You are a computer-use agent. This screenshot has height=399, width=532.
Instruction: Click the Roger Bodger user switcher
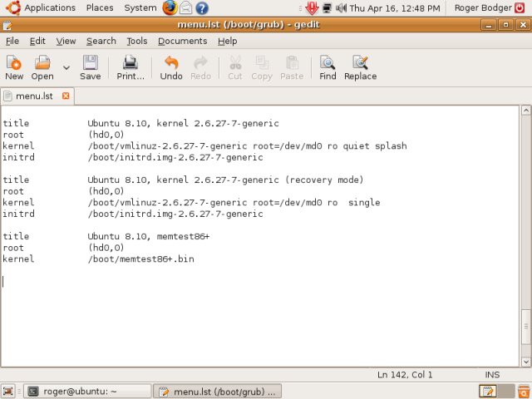pos(483,7)
